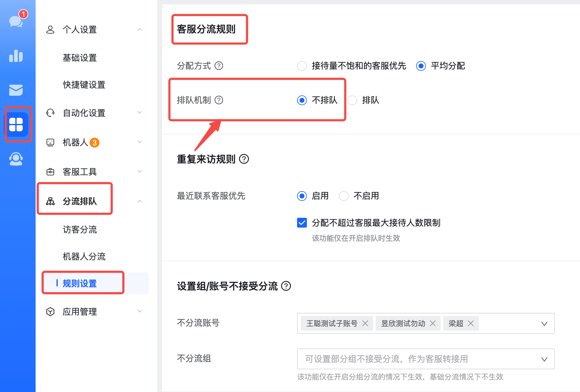
Task: Click help icon next to 设置组/账号不接受分流
Action: coord(286,286)
